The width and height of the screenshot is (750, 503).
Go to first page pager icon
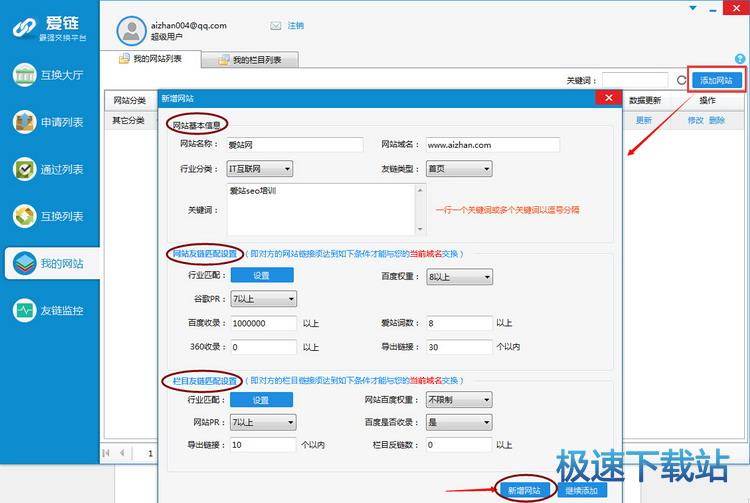106,453
